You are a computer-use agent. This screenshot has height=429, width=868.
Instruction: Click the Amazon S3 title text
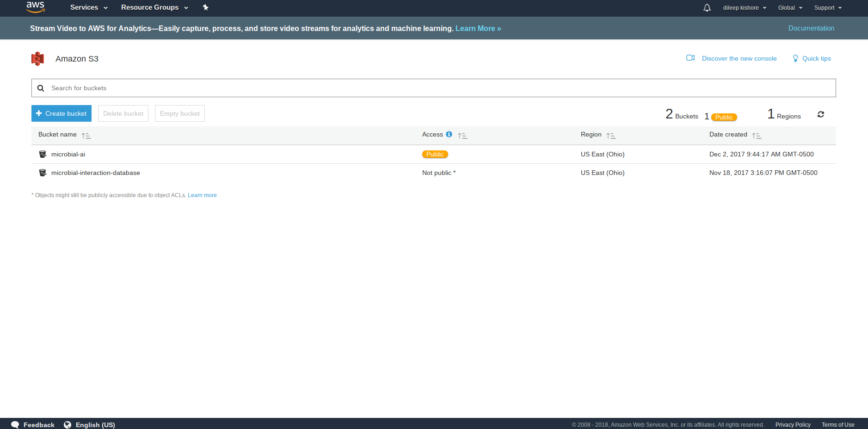pyautogui.click(x=77, y=59)
